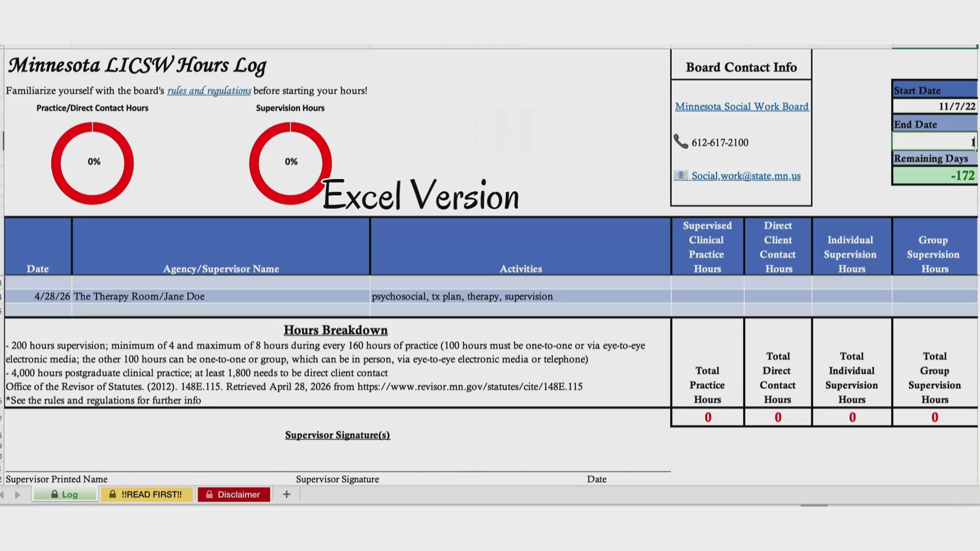Add a new sheet with plus icon
Image resolution: width=980 pixels, height=551 pixels.
(286, 494)
